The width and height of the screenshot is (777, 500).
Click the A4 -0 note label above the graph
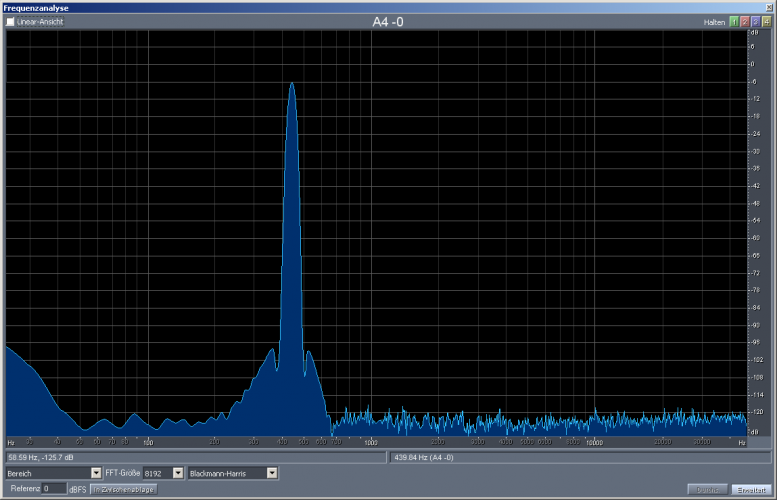point(387,22)
